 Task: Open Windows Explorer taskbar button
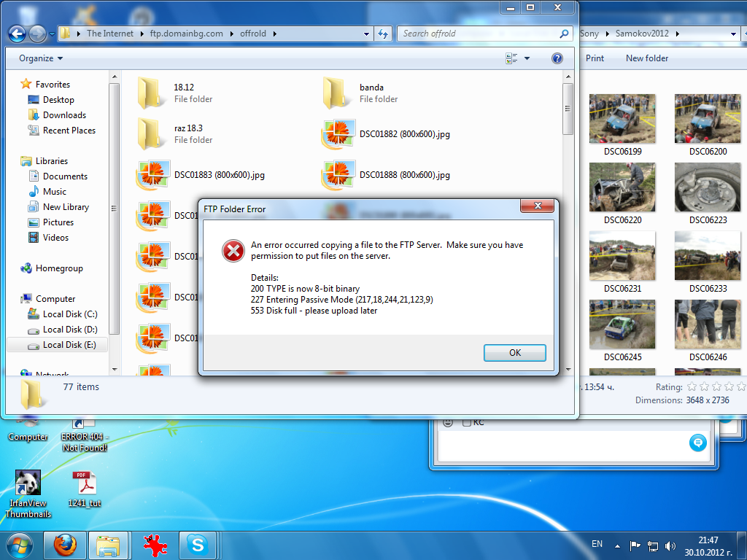coord(108,545)
